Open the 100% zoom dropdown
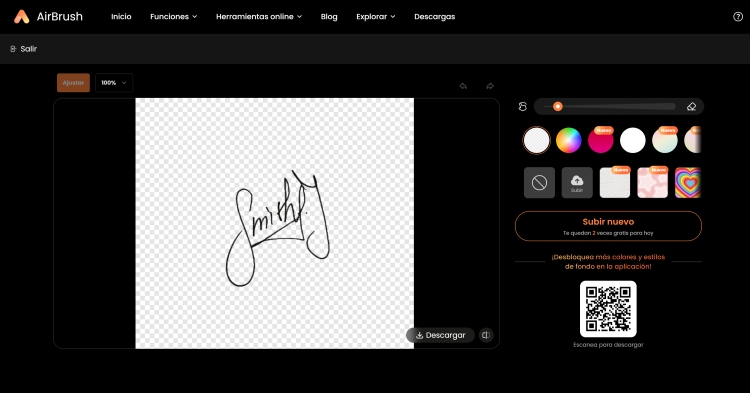This screenshot has height=393, width=750. pos(114,83)
